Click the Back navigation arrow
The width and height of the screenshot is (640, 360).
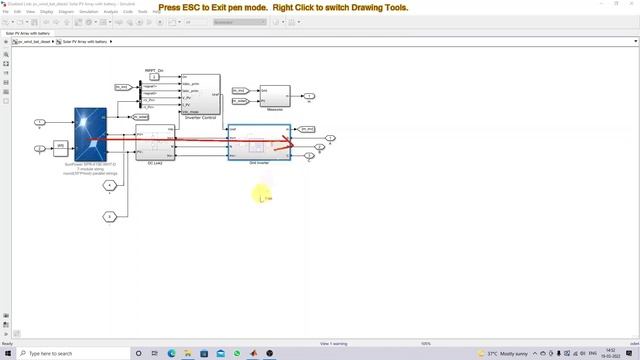46,22
